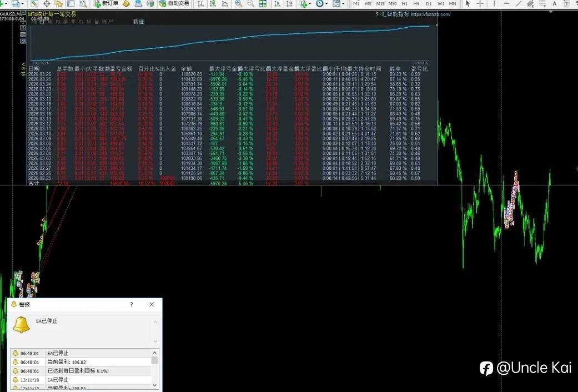Select the equidistant channel tool
Image resolution: width=578 pixels, height=392 pixels.
530,4
